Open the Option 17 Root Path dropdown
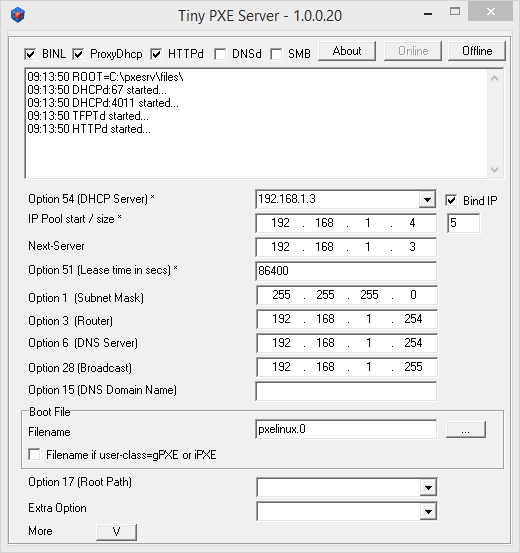520x553 pixels. pyautogui.click(x=428, y=488)
